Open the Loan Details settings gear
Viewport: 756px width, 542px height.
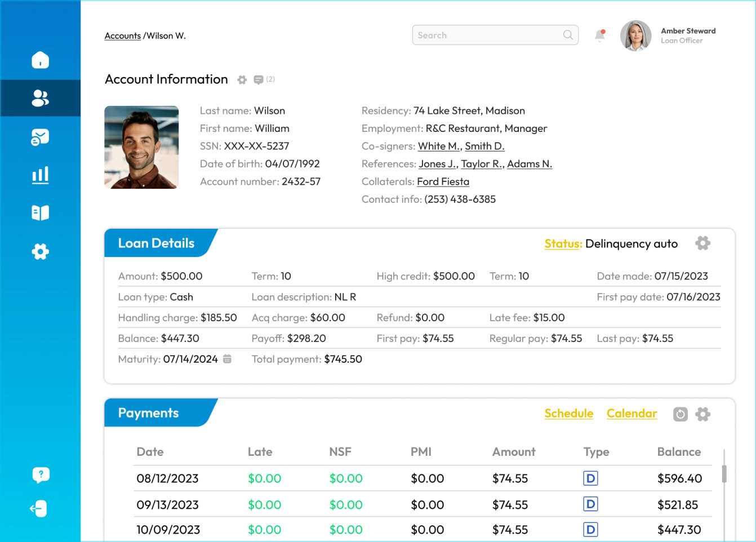pos(702,243)
